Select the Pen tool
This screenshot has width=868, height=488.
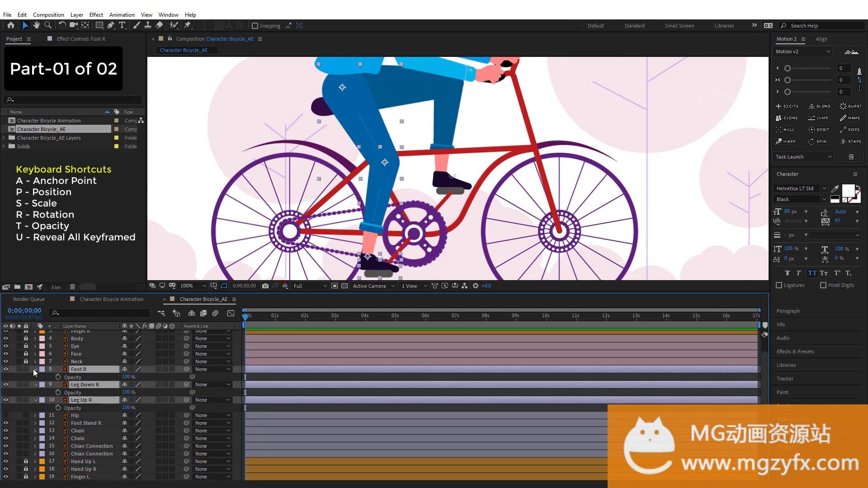[x=111, y=25]
